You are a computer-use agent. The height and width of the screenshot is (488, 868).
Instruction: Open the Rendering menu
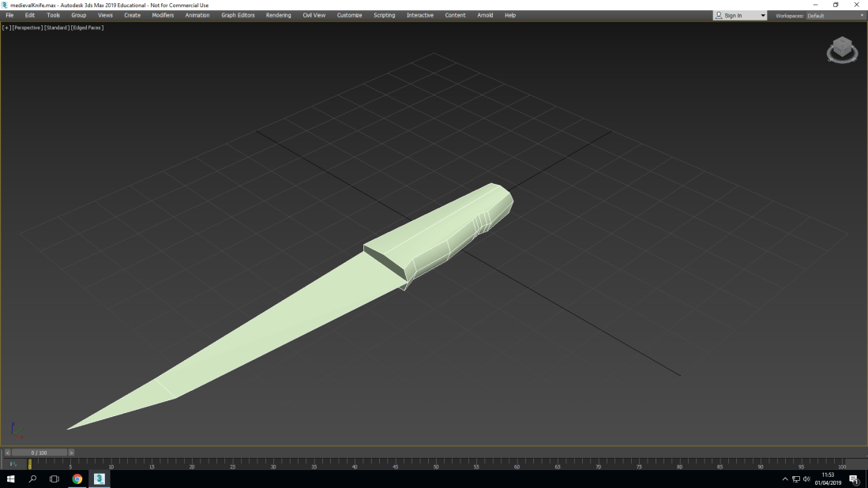(278, 15)
